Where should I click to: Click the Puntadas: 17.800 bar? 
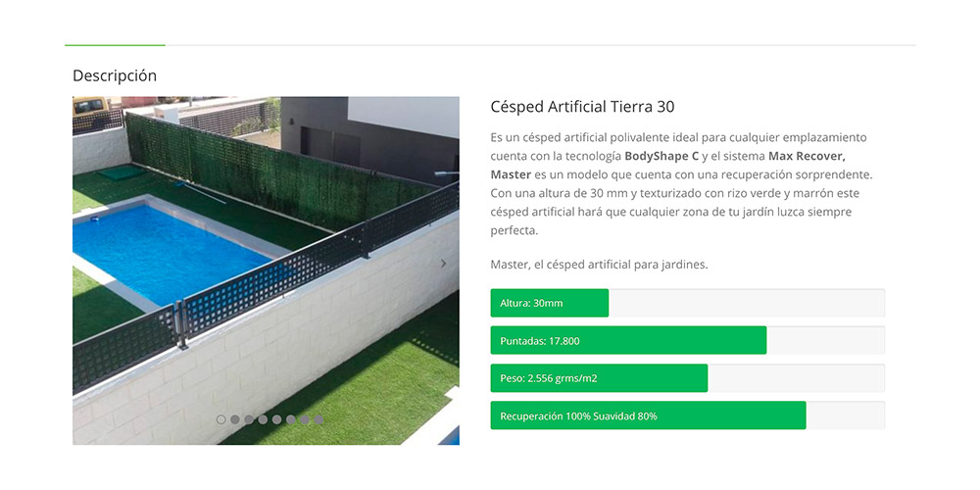[x=628, y=341]
